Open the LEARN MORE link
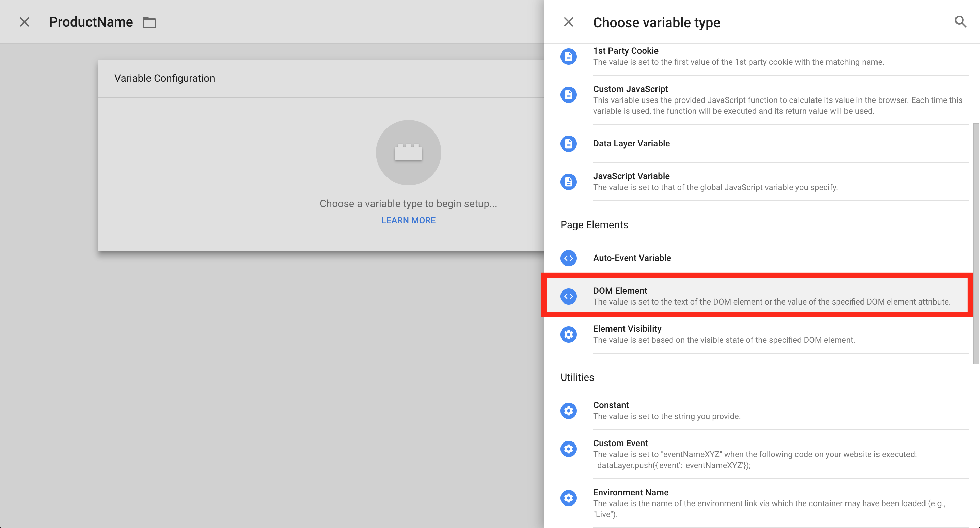 pos(408,220)
